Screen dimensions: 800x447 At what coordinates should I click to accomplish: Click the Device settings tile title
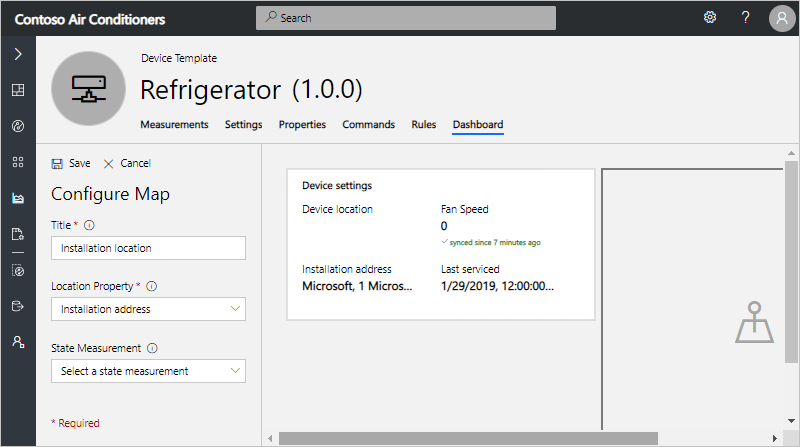(x=337, y=186)
